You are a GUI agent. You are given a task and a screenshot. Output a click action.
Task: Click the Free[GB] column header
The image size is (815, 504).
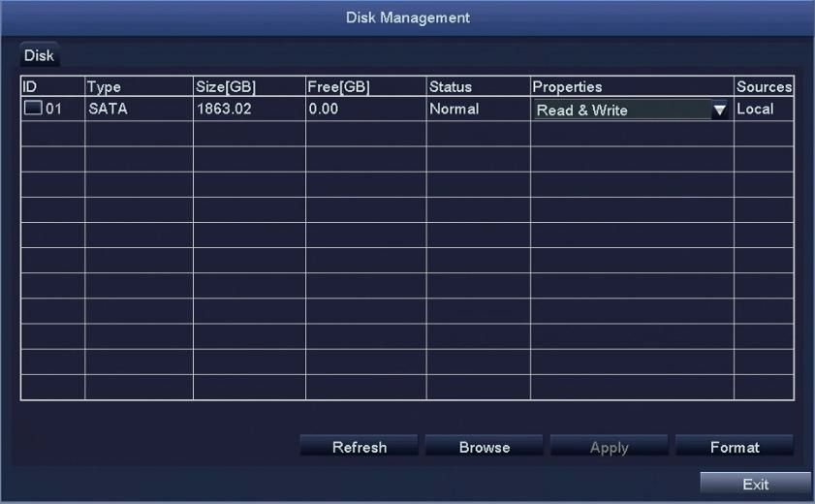tap(365, 87)
